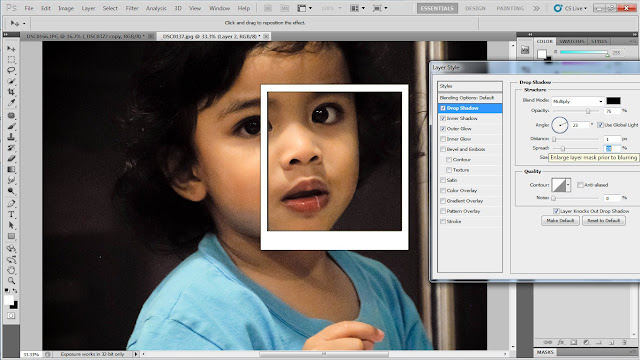Open the Filter menu

pyautogui.click(x=132, y=8)
